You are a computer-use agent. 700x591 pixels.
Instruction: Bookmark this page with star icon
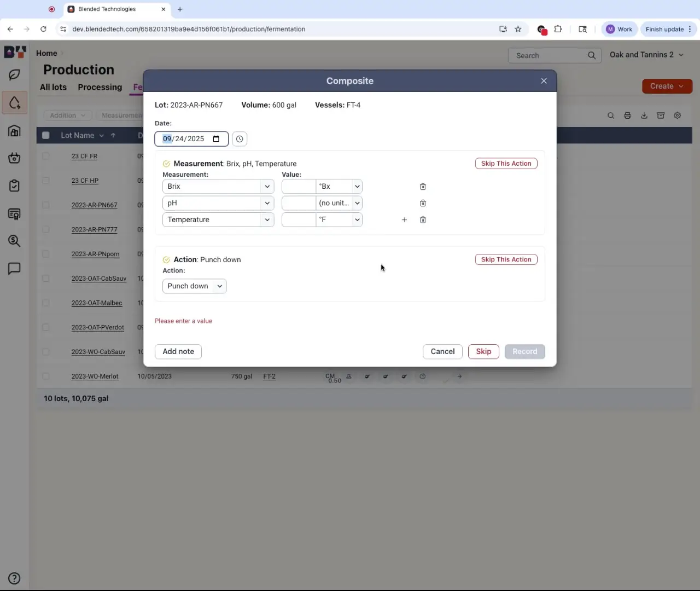pos(518,29)
